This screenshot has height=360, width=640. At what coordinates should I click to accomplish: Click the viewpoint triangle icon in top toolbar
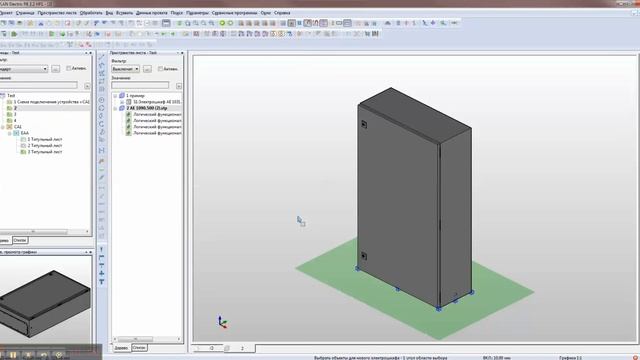coord(388,23)
